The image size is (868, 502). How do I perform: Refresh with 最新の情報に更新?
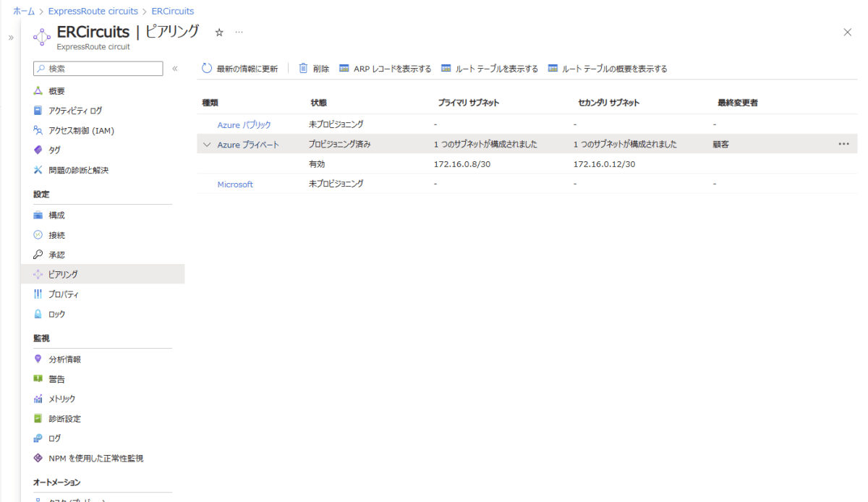pos(239,69)
